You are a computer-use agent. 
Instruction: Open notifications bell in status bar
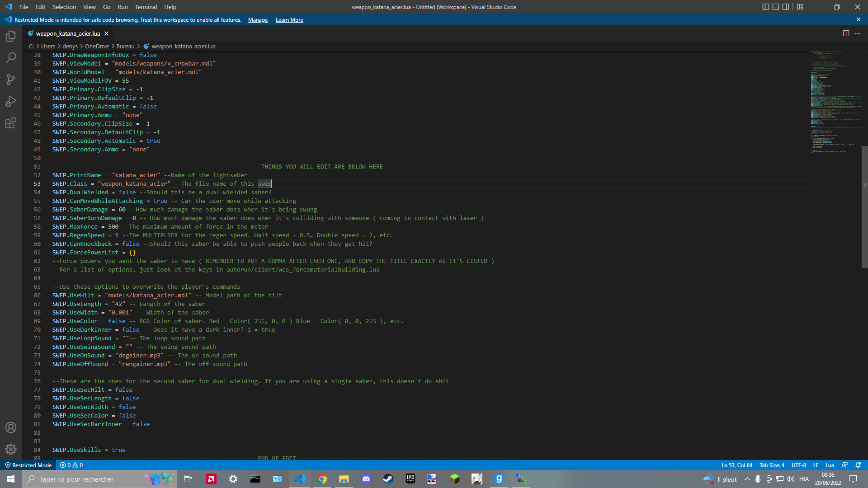[x=858, y=465]
